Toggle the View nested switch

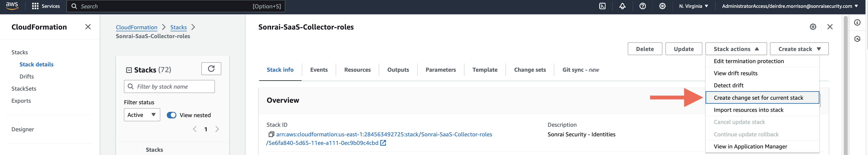click(x=172, y=115)
